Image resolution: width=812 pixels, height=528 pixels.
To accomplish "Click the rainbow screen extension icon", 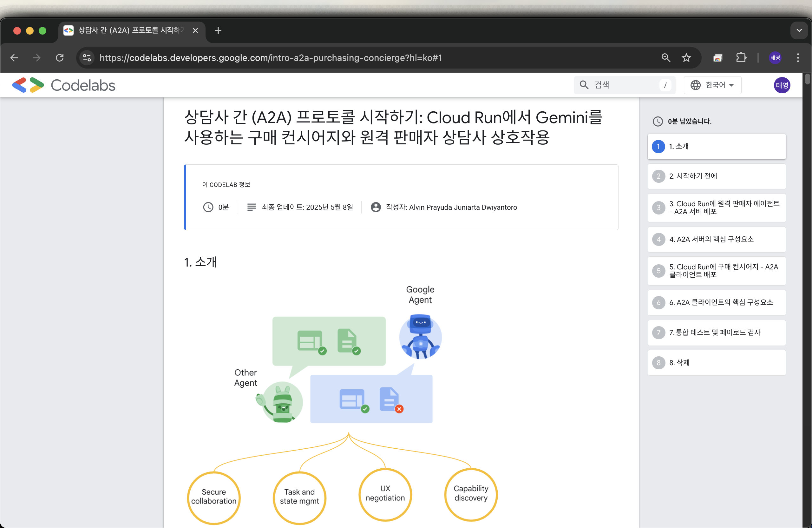I will pos(718,58).
